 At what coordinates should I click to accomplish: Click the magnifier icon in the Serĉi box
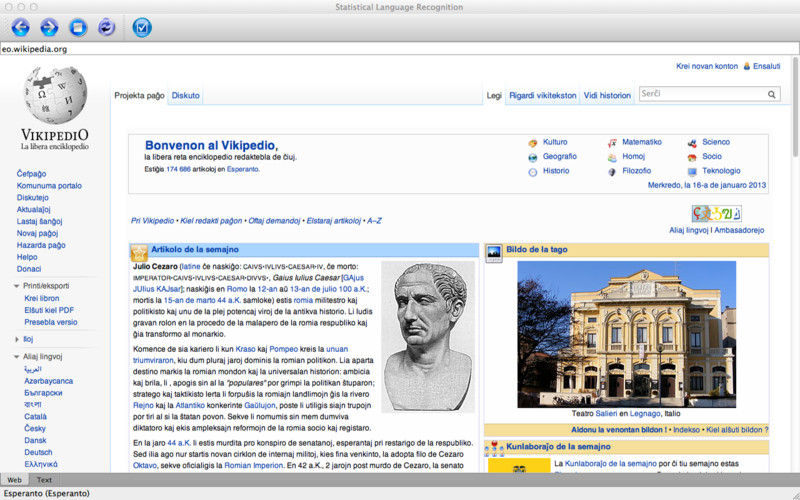click(771, 94)
